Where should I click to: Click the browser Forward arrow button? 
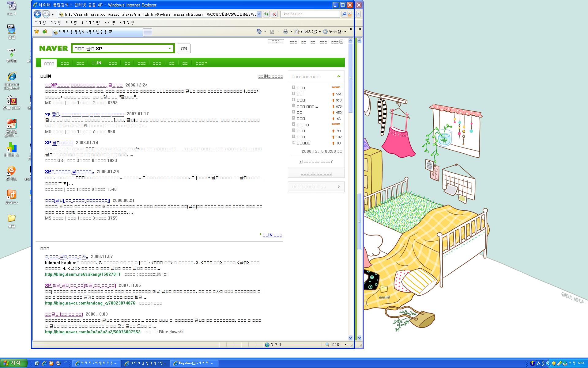click(46, 14)
